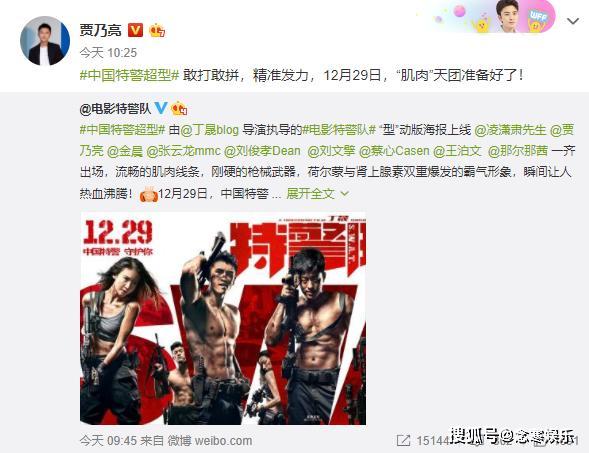Open the @凌潇肃先生 mention

pos(510,130)
